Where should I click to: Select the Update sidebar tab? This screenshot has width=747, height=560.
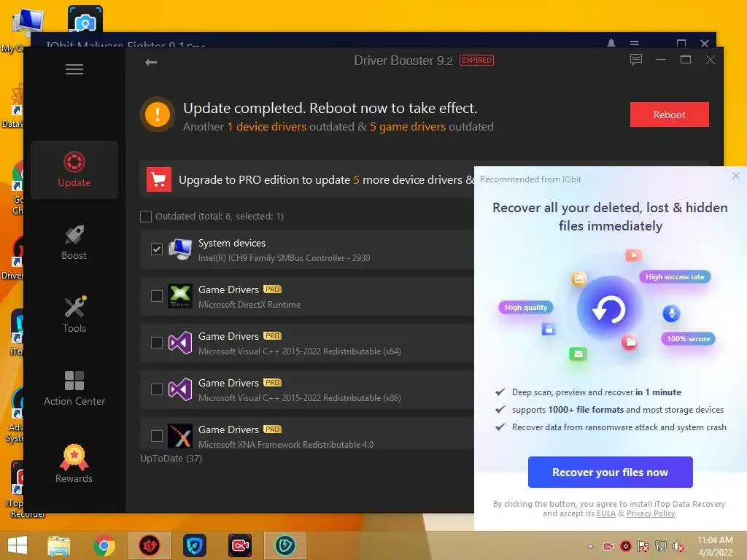tap(74, 169)
